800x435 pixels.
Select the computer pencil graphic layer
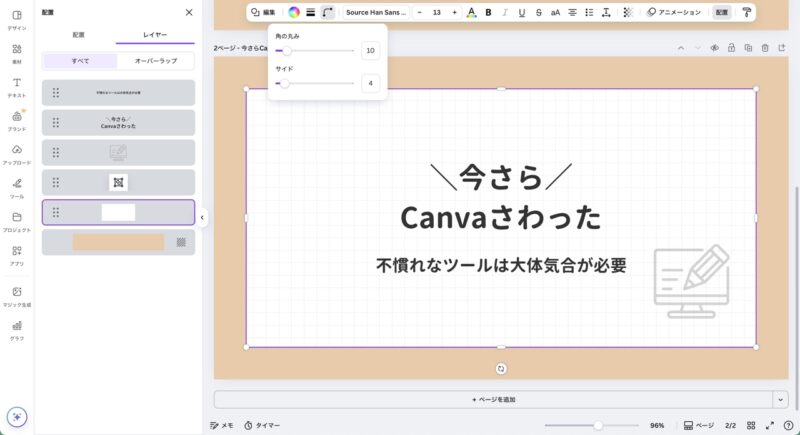(118, 152)
